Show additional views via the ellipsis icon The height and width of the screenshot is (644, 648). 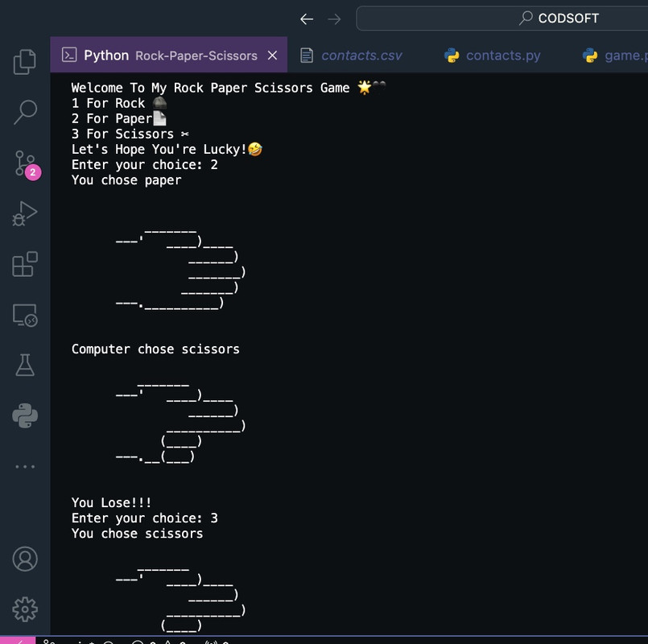pyautogui.click(x=25, y=467)
